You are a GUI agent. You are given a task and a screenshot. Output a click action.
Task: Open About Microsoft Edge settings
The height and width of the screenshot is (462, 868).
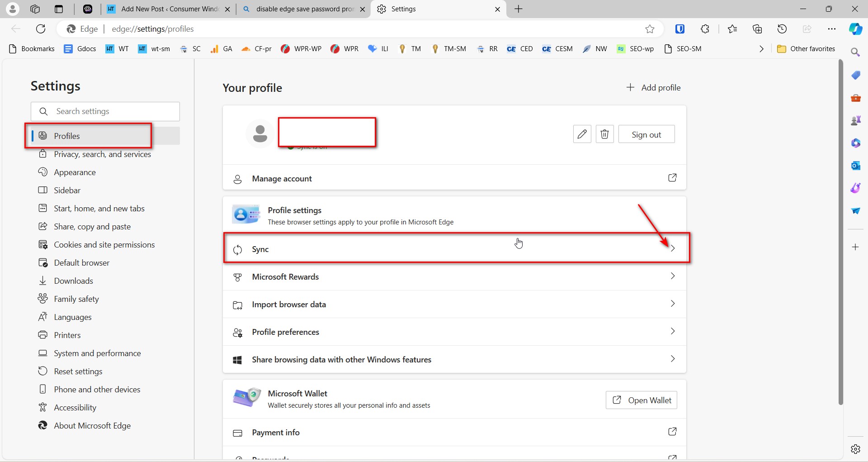pyautogui.click(x=105, y=426)
